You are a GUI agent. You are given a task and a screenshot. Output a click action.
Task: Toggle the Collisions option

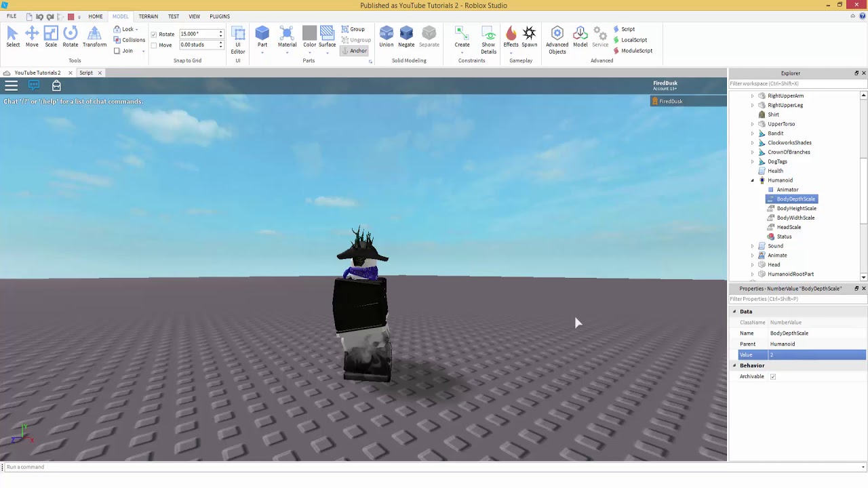coord(129,40)
